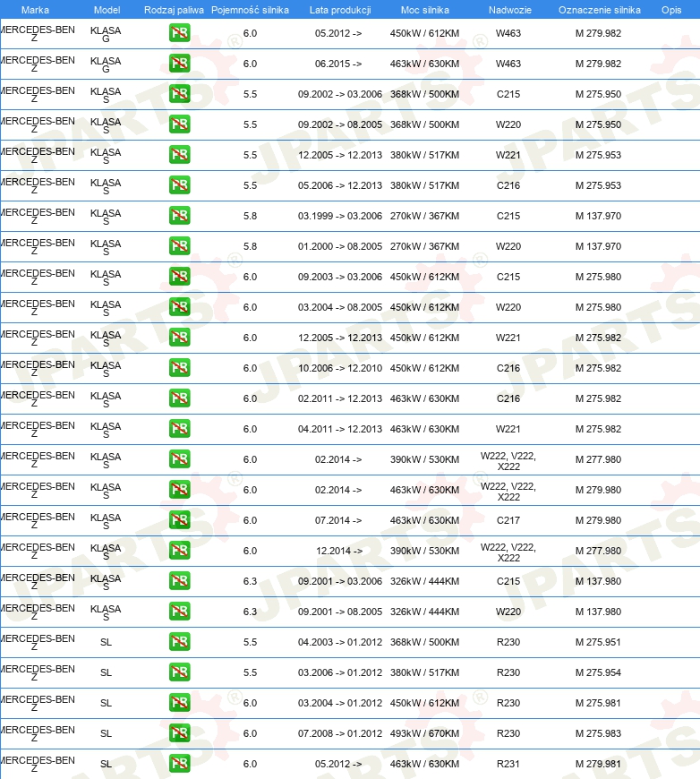Select the body code R231

[508, 764]
